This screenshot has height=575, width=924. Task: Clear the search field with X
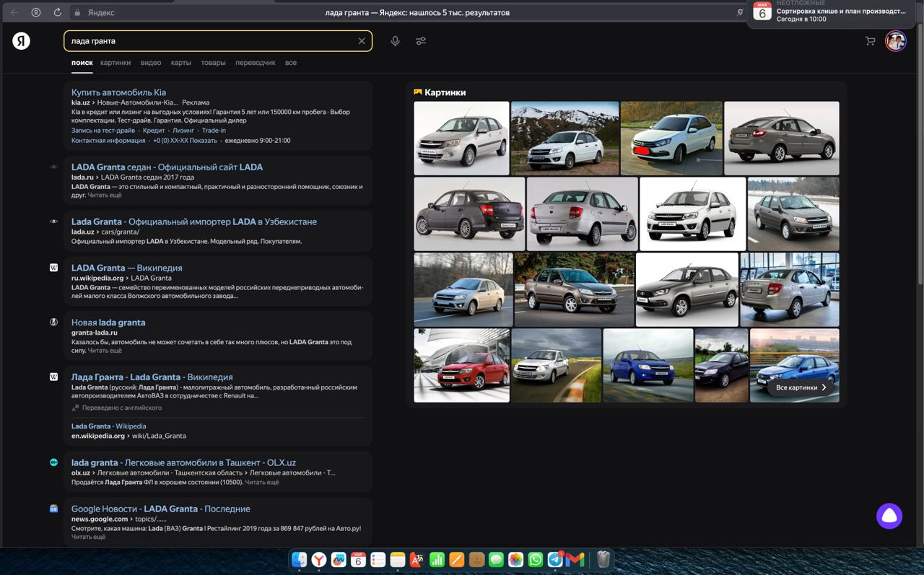pos(362,41)
